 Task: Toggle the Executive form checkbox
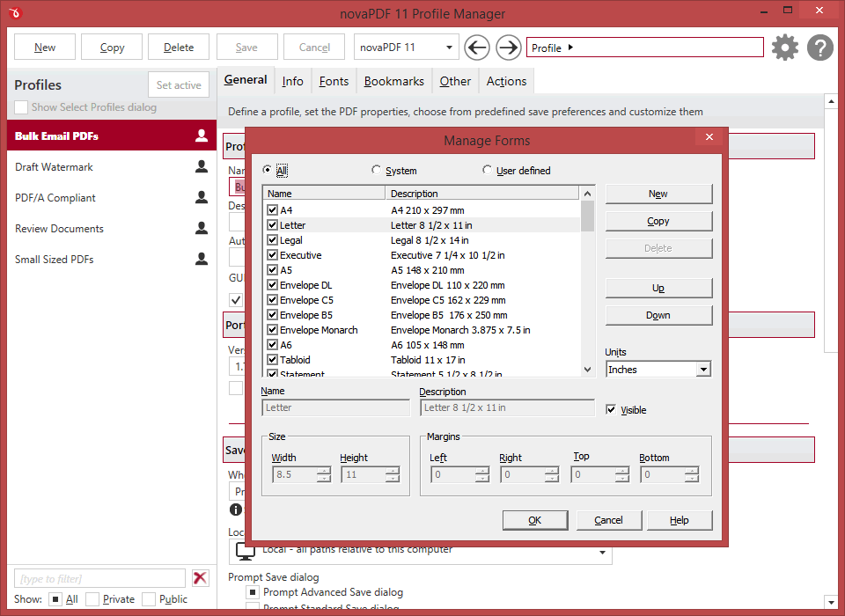pos(272,255)
